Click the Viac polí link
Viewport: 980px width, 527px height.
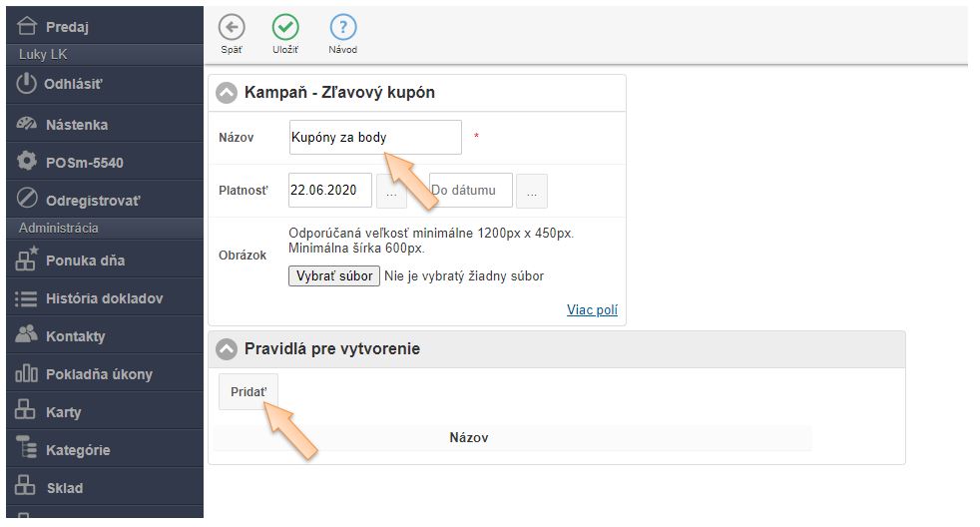(592, 310)
